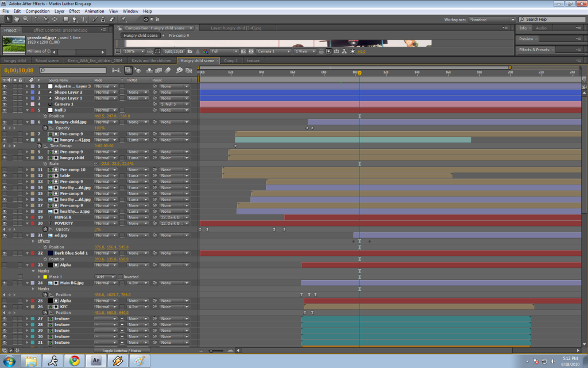Switch to the School scene tab
This screenshot has width=588, height=368.
[x=47, y=60]
